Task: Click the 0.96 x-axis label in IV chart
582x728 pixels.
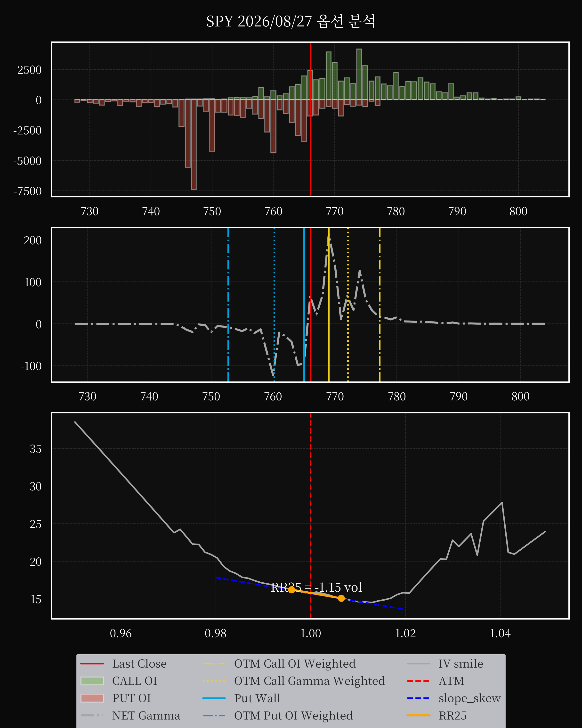Action: click(x=121, y=633)
